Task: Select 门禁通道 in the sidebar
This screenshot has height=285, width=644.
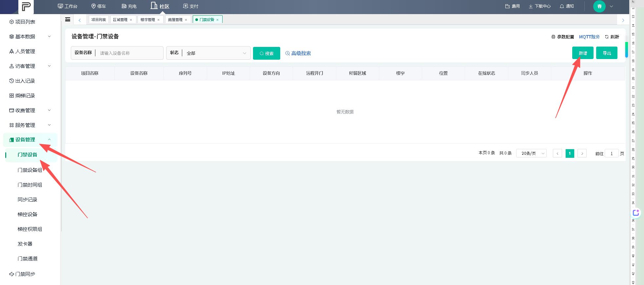Action: click(x=28, y=258)
